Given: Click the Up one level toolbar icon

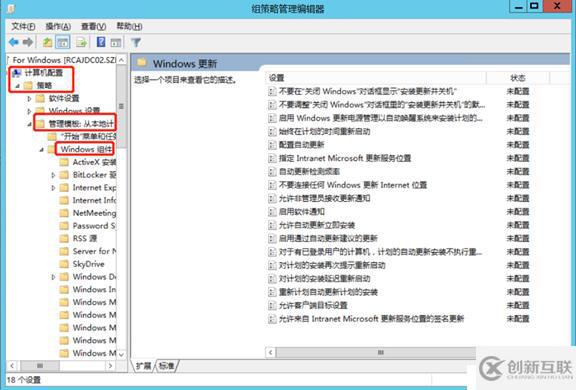Looking at the screenshot, I should pyautogui.click(x=47, y=42).
